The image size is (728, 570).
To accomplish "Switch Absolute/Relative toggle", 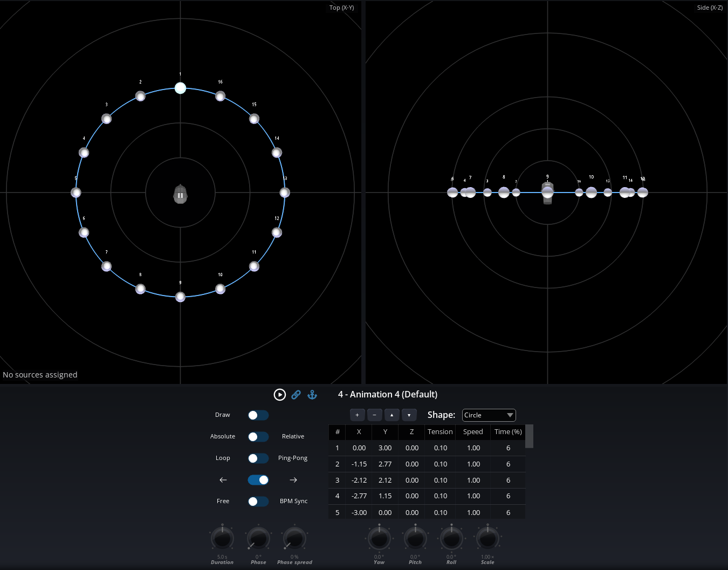I will [258, 437].
